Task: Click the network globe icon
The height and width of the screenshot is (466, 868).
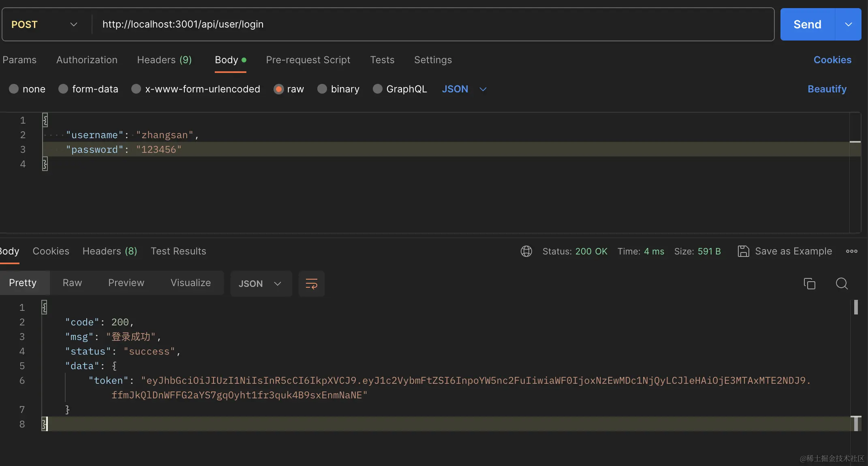Action: pos(526,251)
